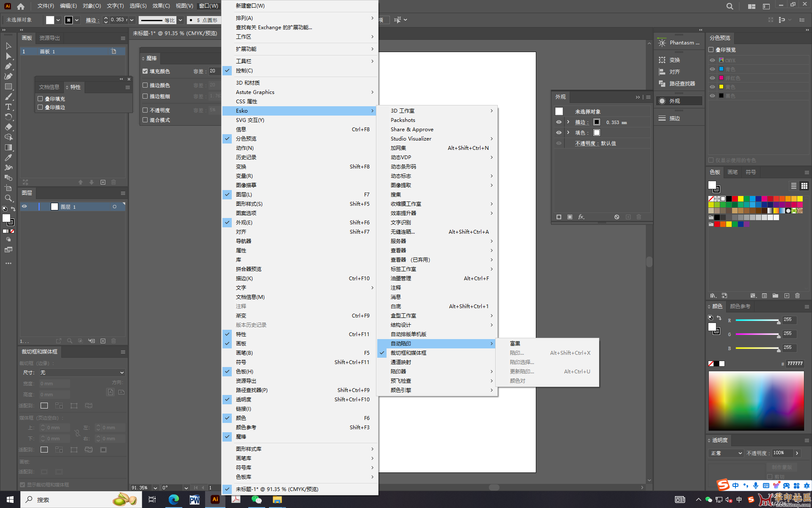The width and height of the screenshot is (812, 508).
Task: Switch to the 资源导出 tab
Action: point(49,38)
